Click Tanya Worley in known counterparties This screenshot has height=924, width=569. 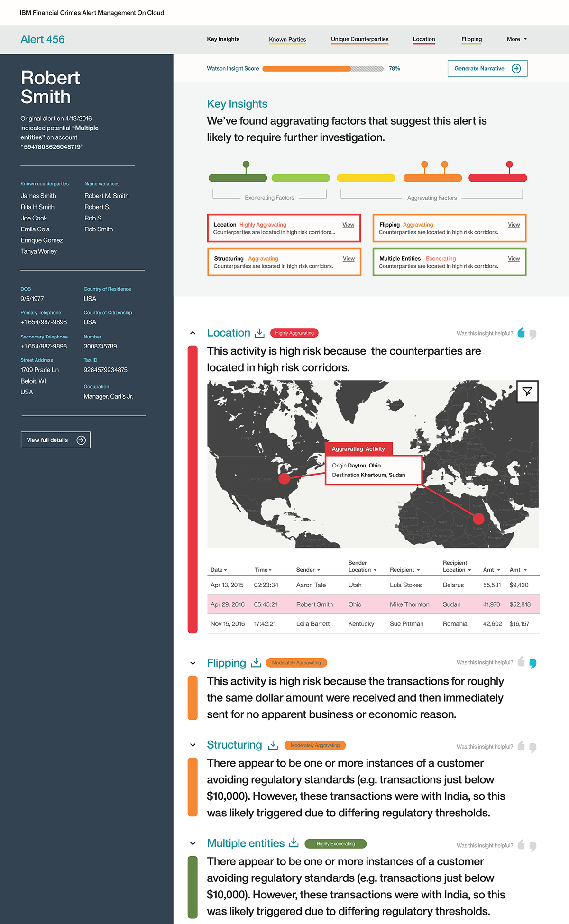pos(39,251)
